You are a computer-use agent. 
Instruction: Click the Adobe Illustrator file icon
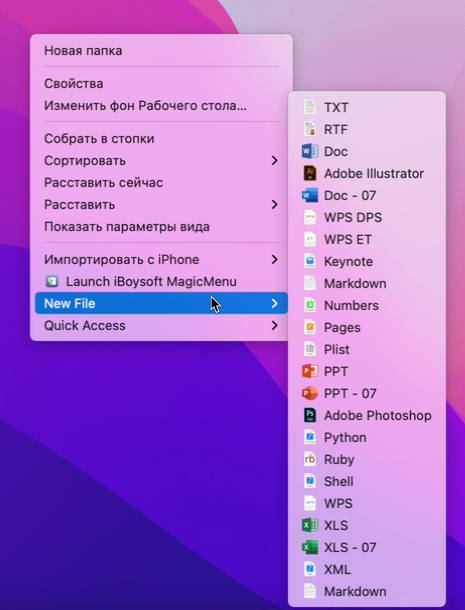pos(310,174)
